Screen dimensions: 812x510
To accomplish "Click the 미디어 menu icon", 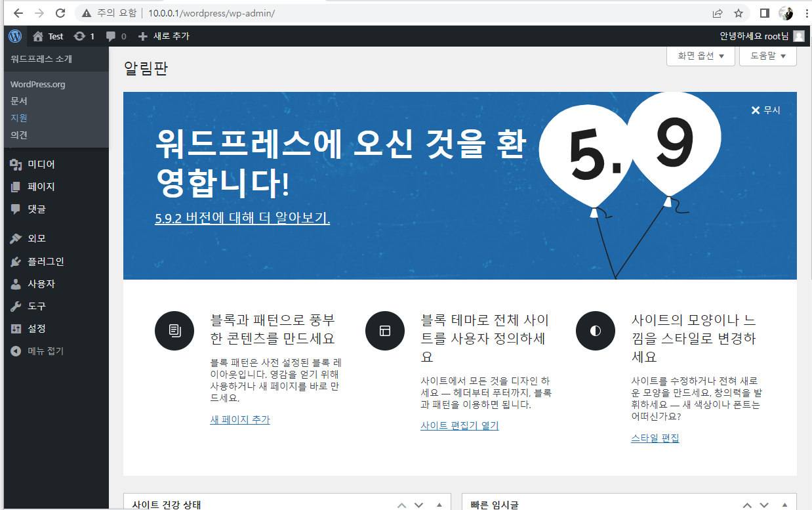I will point(16,164).
